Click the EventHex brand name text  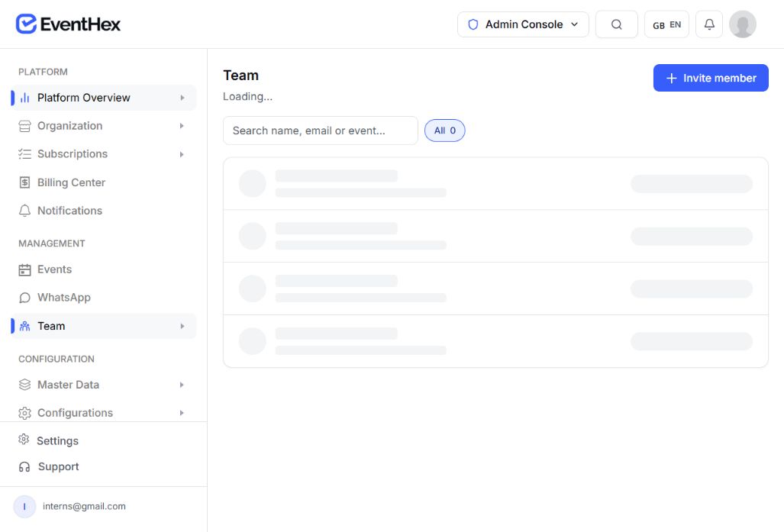click(80, 24)
